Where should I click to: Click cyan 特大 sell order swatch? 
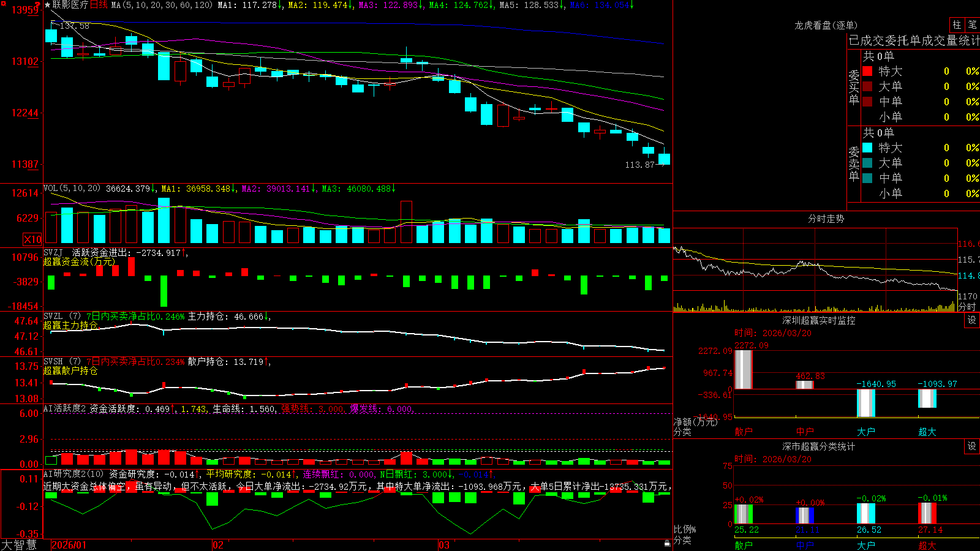point(867,148)
